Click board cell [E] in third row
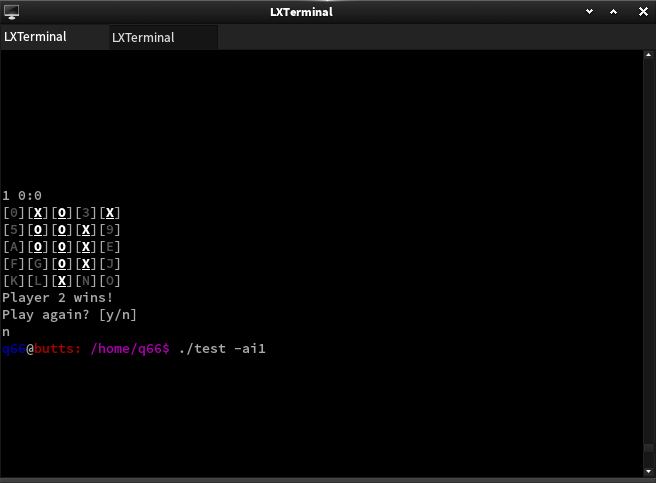This screenshot has height=483, width=656. [x=110, y=247]
